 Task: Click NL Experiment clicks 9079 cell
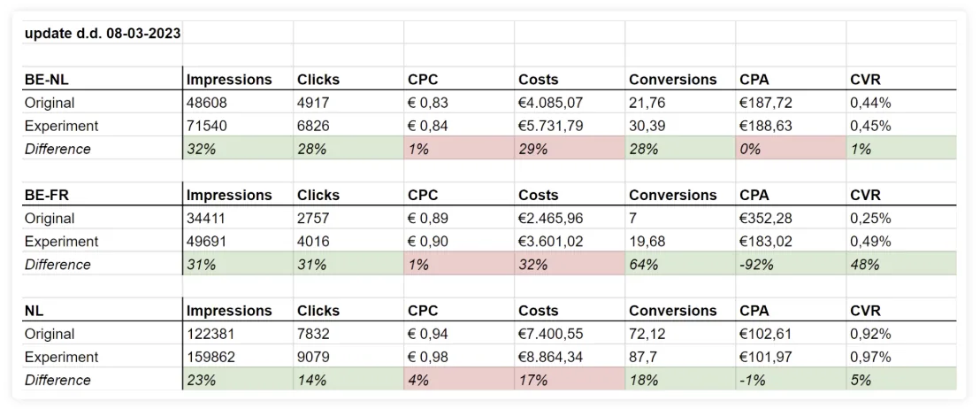click(348, 357)
